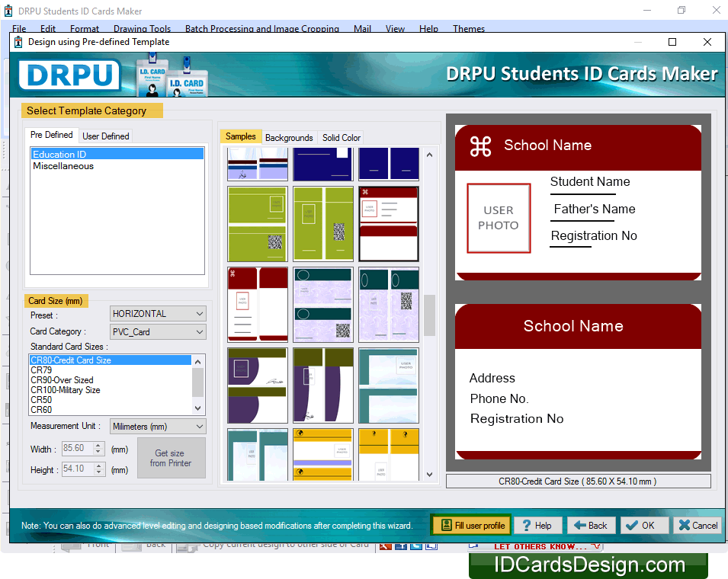
Task: Select CR60 card size
Action: (x=111, y=410)
